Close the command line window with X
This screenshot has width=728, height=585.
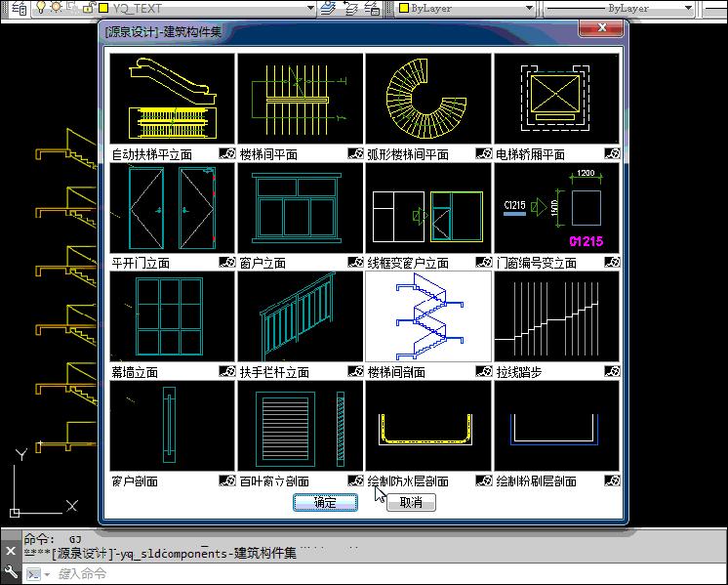[11, 551]
